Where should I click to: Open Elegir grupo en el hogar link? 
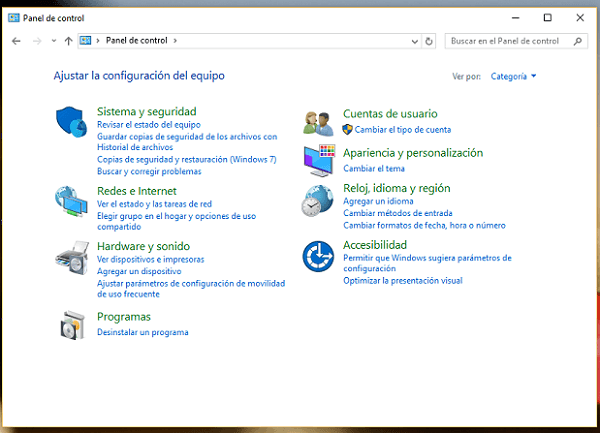click(176, 221)
